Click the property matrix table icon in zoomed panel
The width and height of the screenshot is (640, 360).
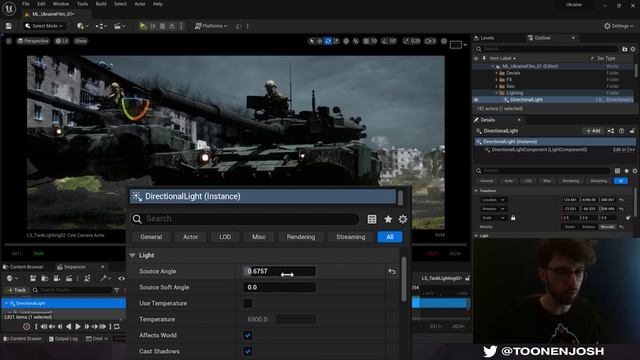pos(372,219)
